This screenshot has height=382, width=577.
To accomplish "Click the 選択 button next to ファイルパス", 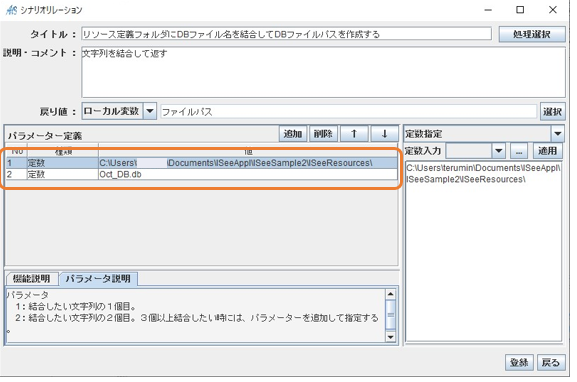I will coord(552,112).
